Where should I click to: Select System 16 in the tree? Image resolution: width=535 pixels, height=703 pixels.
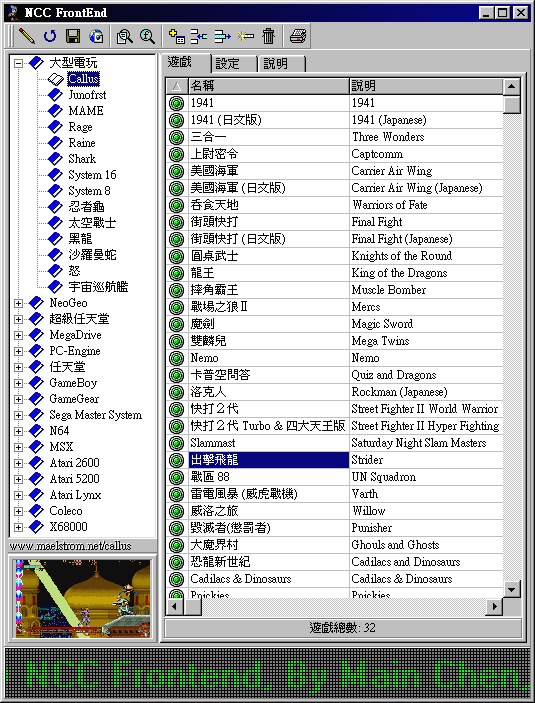click(x=92, y=175)
